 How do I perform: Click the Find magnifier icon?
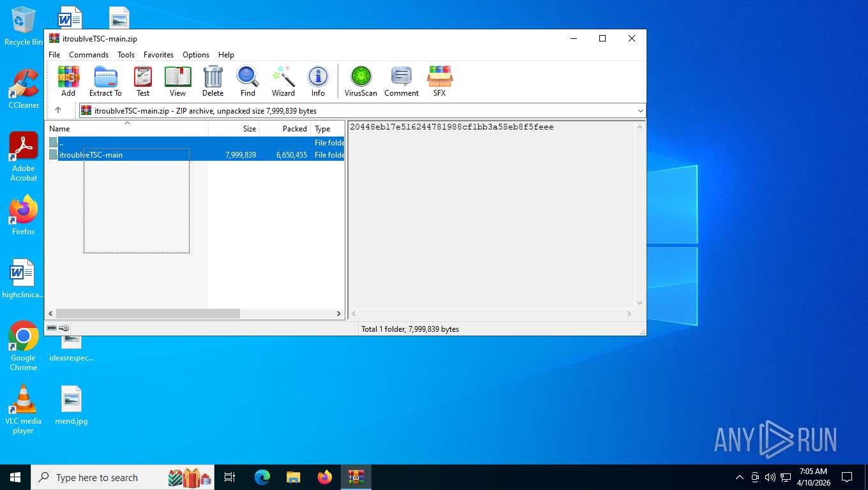click(x=248, y=81)
